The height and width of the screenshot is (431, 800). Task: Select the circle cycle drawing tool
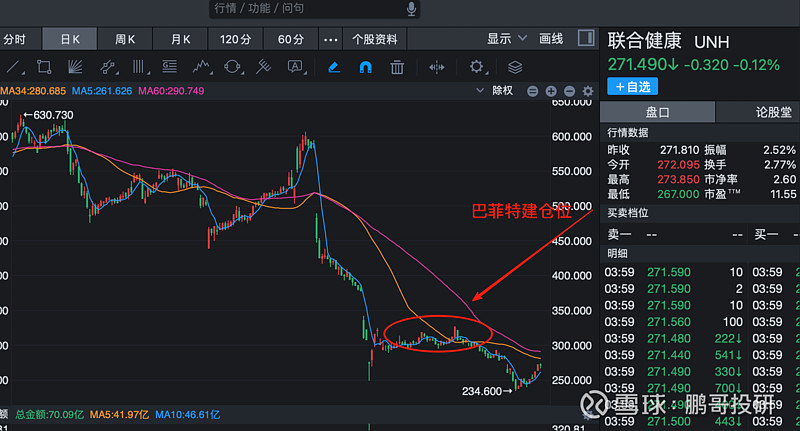coord(233,67)
